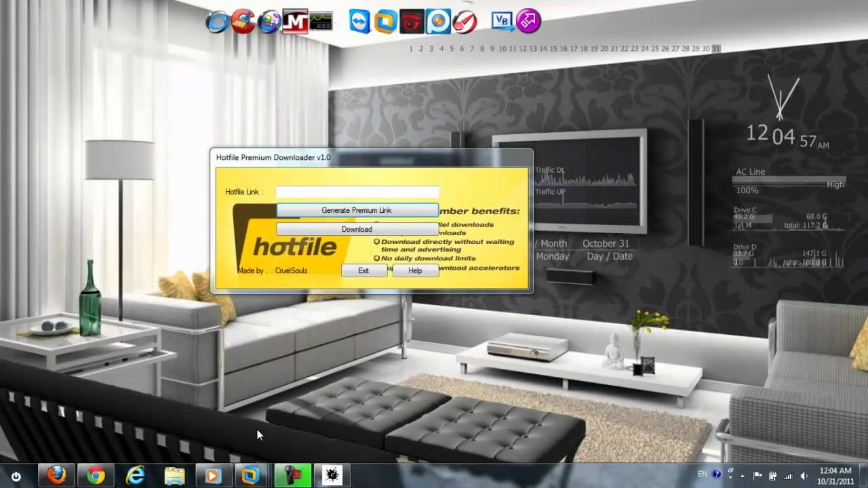
Task: Click the AC Line battery bar
Action: [788, 180]
